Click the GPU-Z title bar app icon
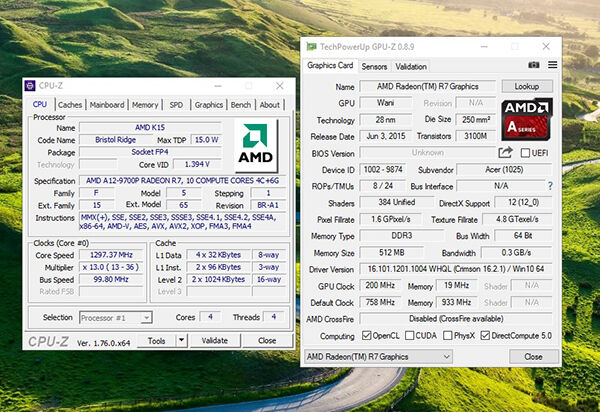The width and height of the screenshot is (600, 412). (311, 47)
